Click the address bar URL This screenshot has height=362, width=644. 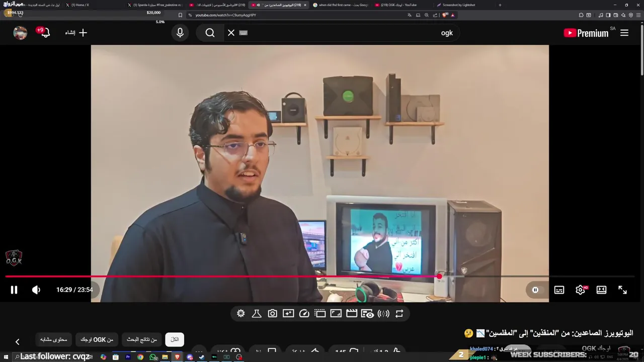[225, 15]
